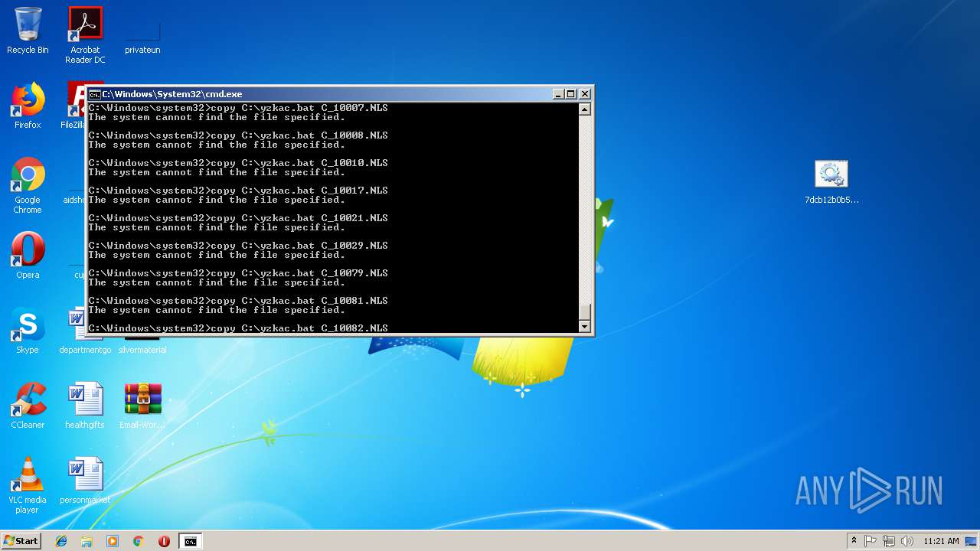Open the Action Center flag tray icon

click(x=871, y=541)
